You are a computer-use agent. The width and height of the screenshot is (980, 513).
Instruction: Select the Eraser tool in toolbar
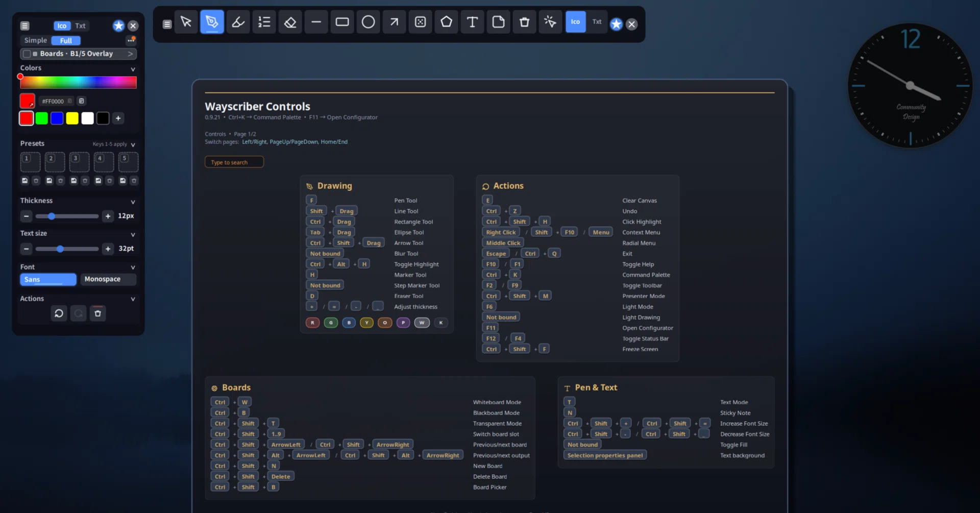(x=290, y=22)
